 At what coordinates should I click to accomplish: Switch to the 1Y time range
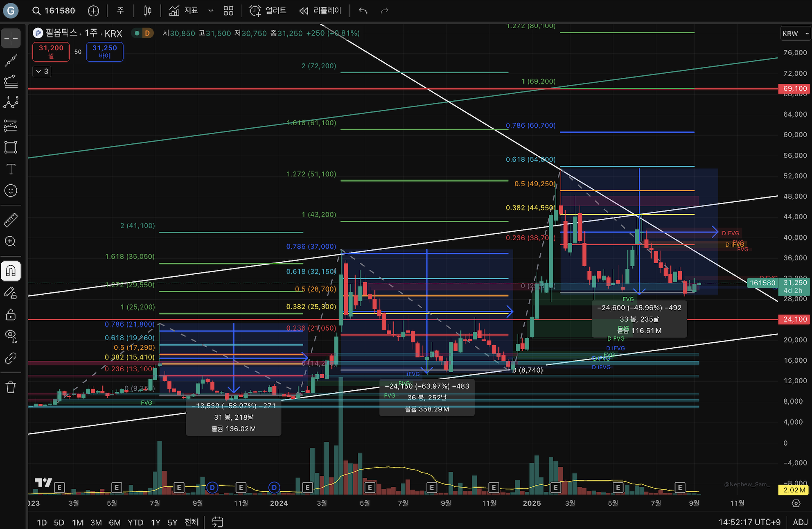click(x=156, y=522)
